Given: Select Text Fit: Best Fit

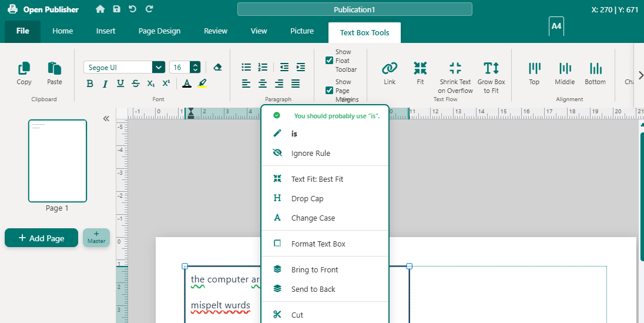Looking at the screenshot, I should tap(325, 179).
